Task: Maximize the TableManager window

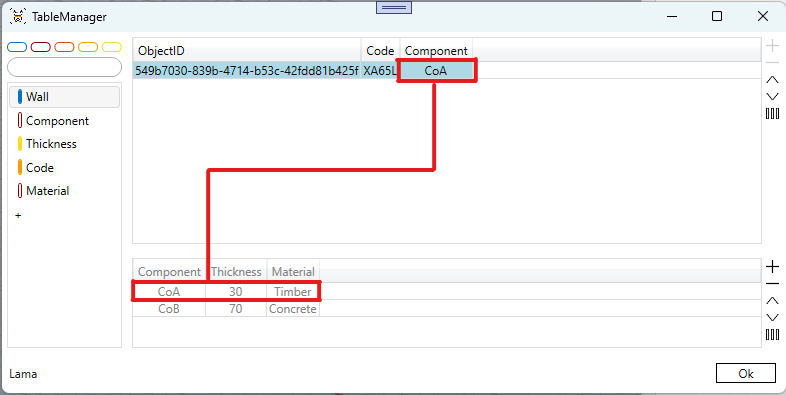Action: (717, 17)
